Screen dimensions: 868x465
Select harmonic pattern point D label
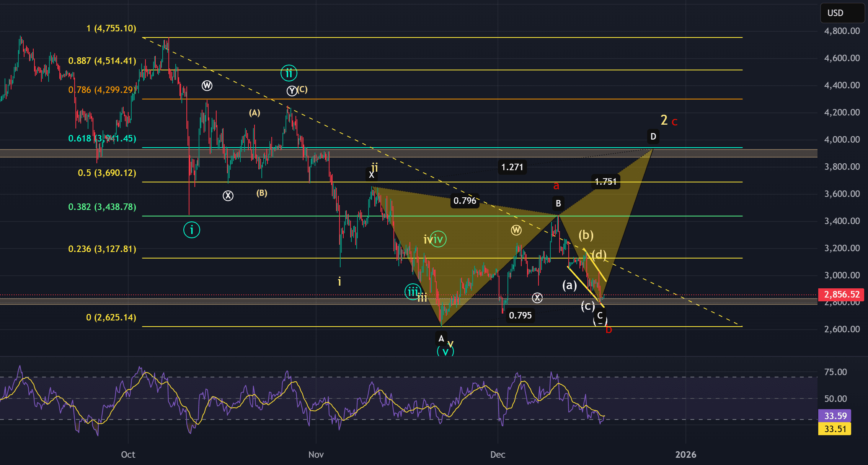pos(653,137)
